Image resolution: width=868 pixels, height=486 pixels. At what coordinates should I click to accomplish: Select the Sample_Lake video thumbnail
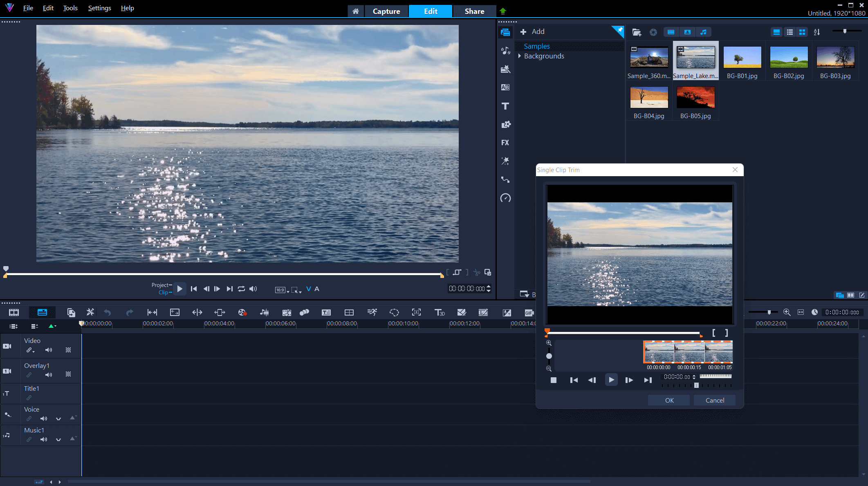tap(695, 57)
